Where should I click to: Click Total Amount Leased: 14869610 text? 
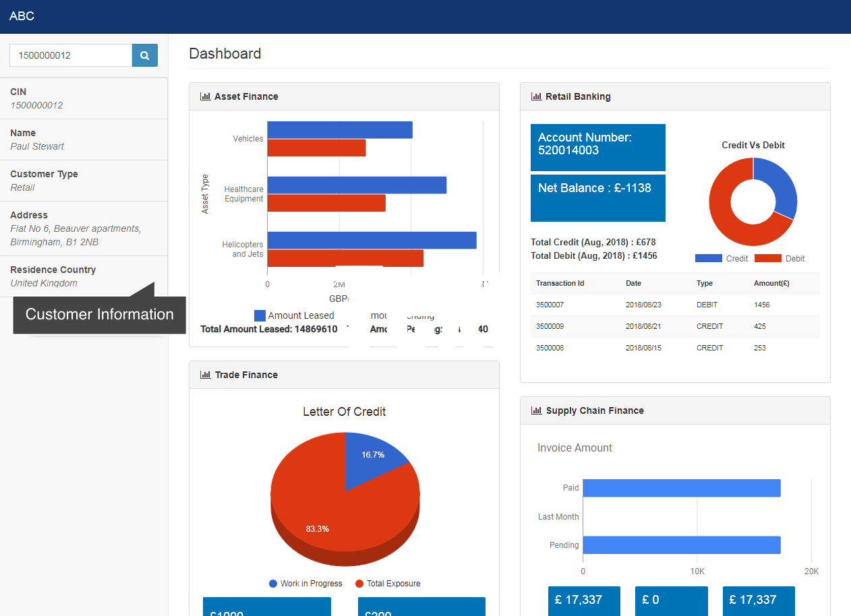[269, 329]
